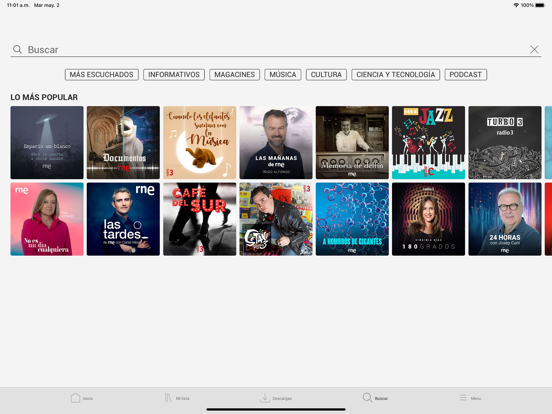The height and width of the screenshot is (414, 552).
Task: Open Documentos RNE program cover
Action: (123, 143)
